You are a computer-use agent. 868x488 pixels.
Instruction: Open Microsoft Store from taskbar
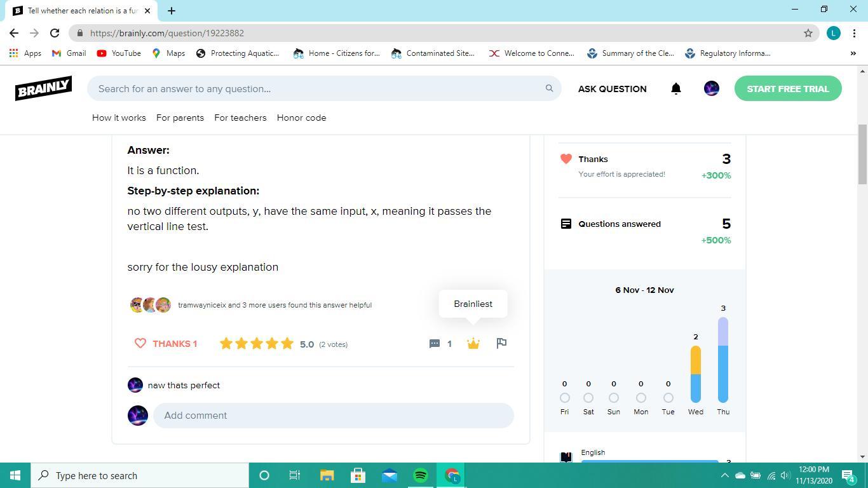tap(358, 475)
